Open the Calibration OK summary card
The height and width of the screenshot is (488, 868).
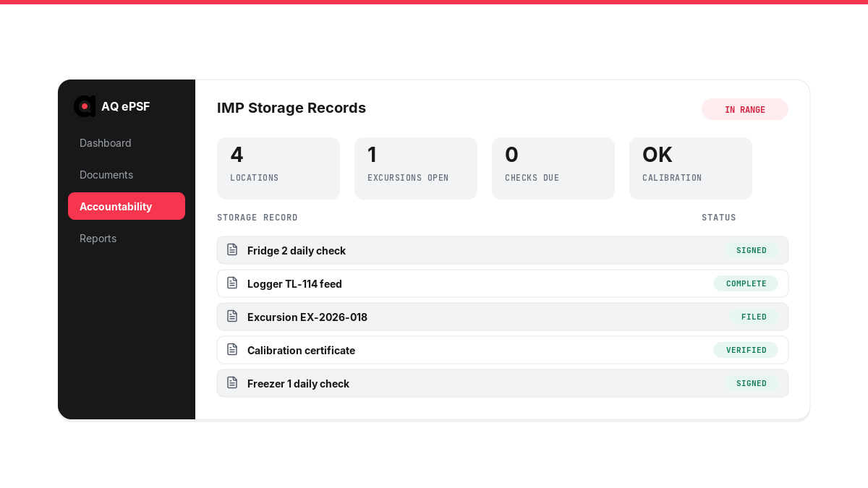coord(691,168)
